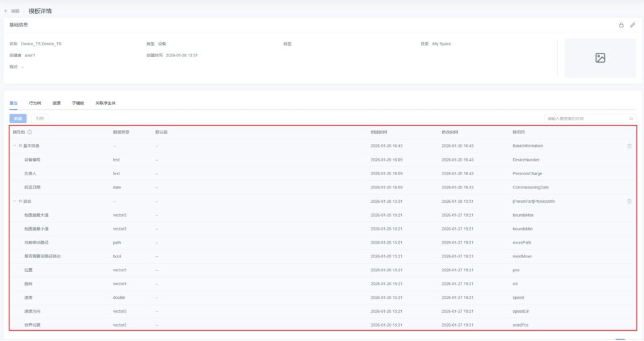Screen dimensions: 644x341
Task: Click the lock icon in 基础信息 header
Action: coord(621,25)
